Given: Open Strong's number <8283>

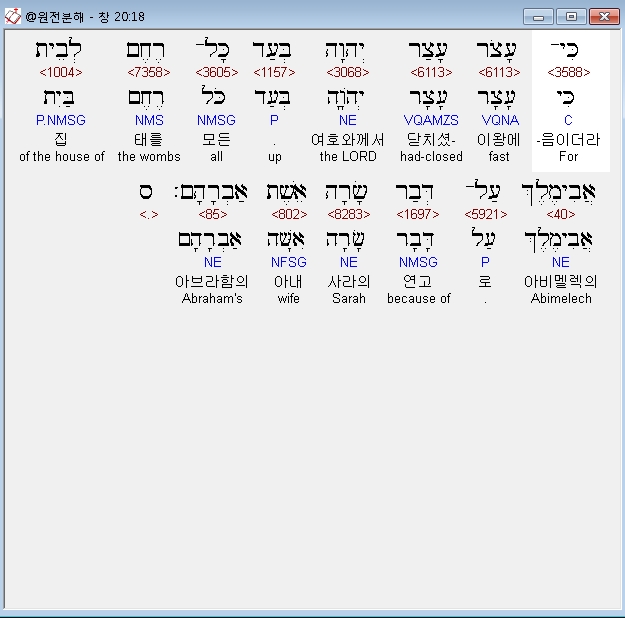Looking at the screenshot, I should pos(348,215).
